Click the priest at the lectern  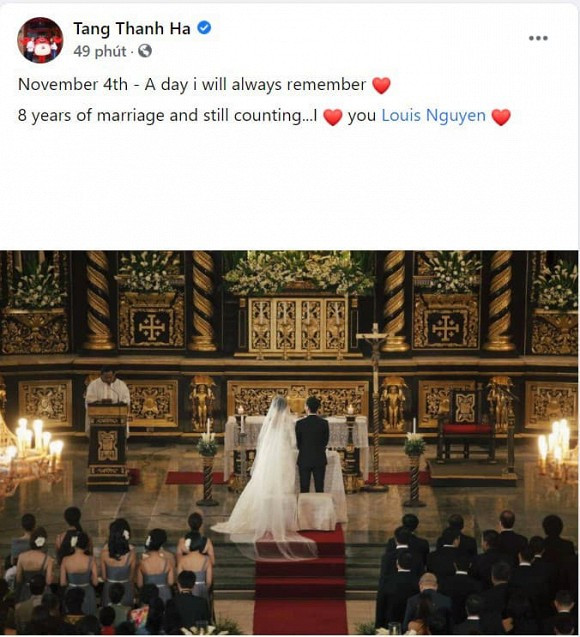(107, 390)
